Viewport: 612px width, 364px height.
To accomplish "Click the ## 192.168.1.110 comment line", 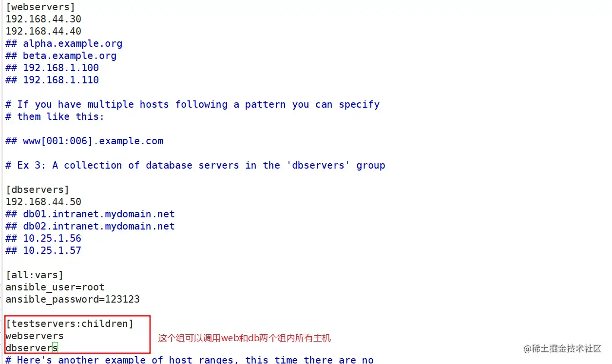I will click(52, 80).
